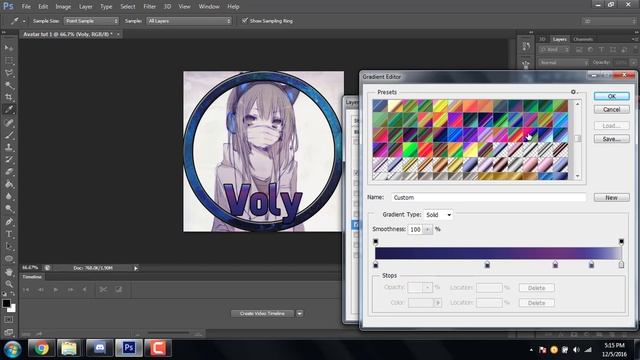Click the Smoothness value field

coord(415,229)
